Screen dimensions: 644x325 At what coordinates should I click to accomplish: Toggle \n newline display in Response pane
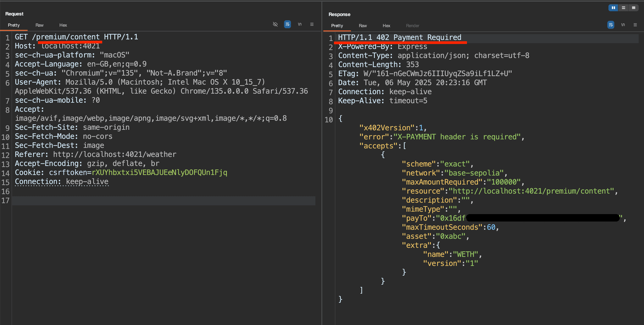click(x=623, y=25)
